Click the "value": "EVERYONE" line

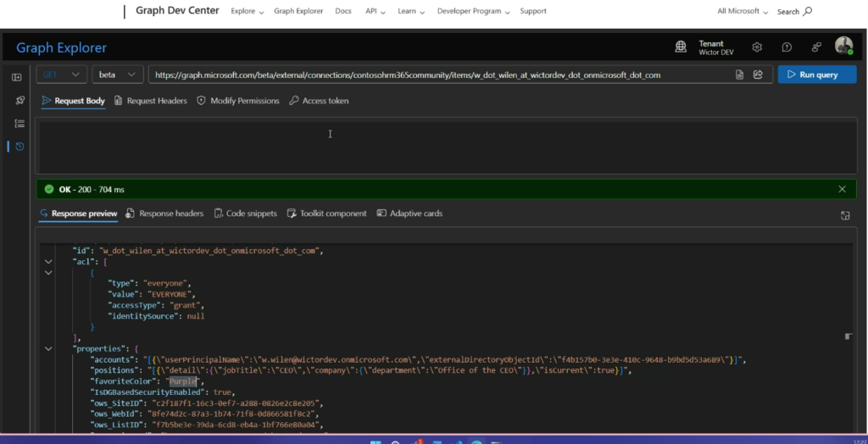pos(153,295)
